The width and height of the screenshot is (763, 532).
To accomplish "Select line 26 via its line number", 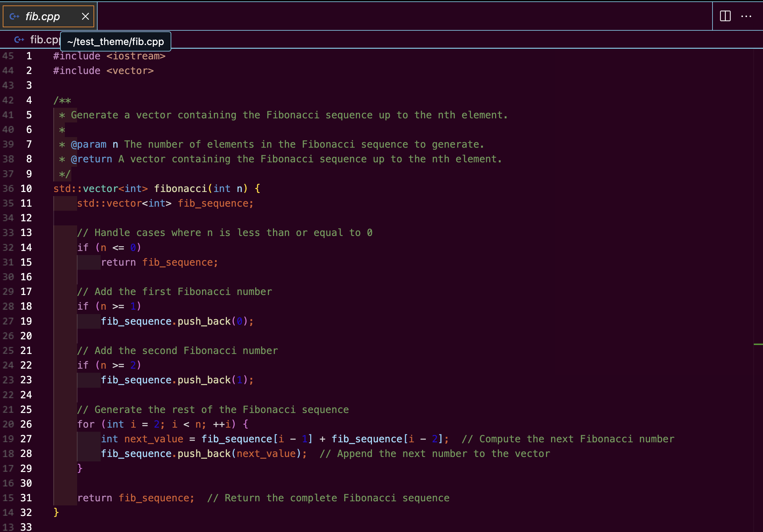I will [26, 424].
